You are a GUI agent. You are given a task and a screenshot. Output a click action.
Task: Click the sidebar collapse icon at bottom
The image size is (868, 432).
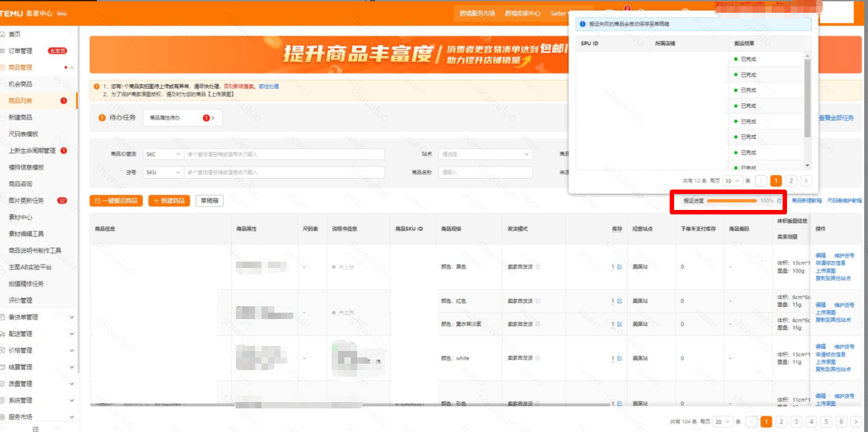(36, 428)
